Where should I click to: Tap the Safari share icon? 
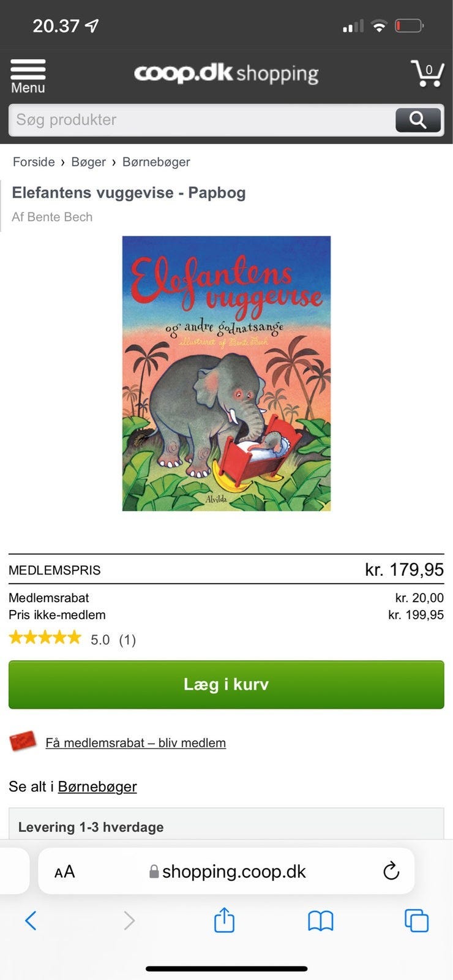(224, 920)
